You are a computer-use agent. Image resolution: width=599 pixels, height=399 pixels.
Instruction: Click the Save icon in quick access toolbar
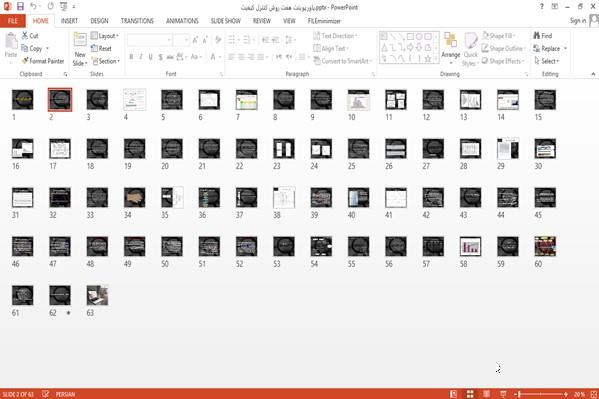[20, 6]
